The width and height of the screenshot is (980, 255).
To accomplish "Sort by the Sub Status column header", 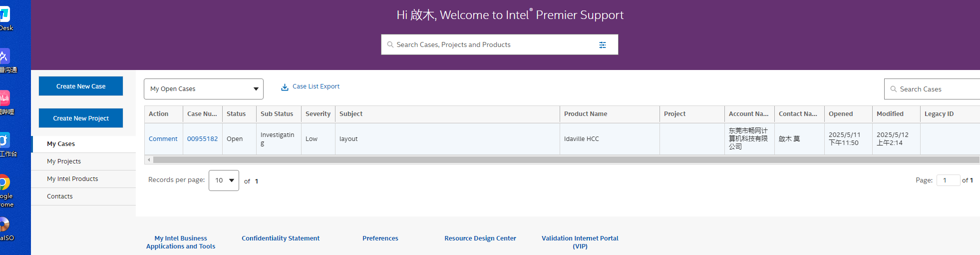I will [x=279, y=114].
